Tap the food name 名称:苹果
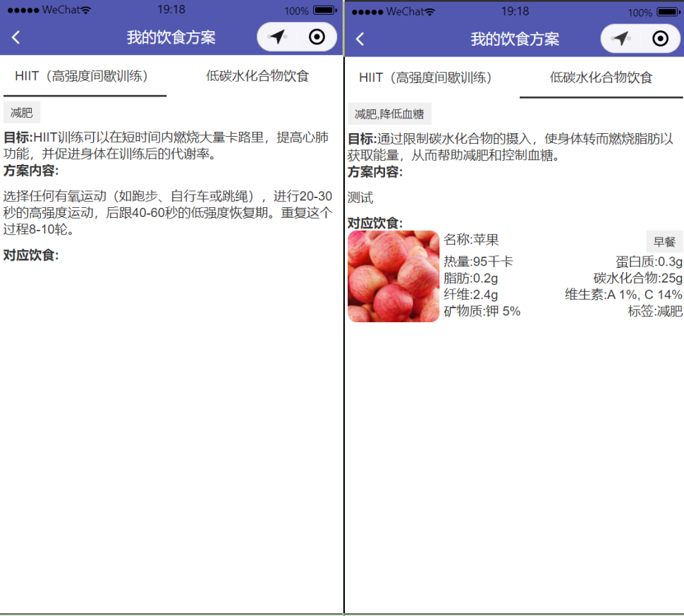This screenshot has height=616, width=684. [471, 240]
